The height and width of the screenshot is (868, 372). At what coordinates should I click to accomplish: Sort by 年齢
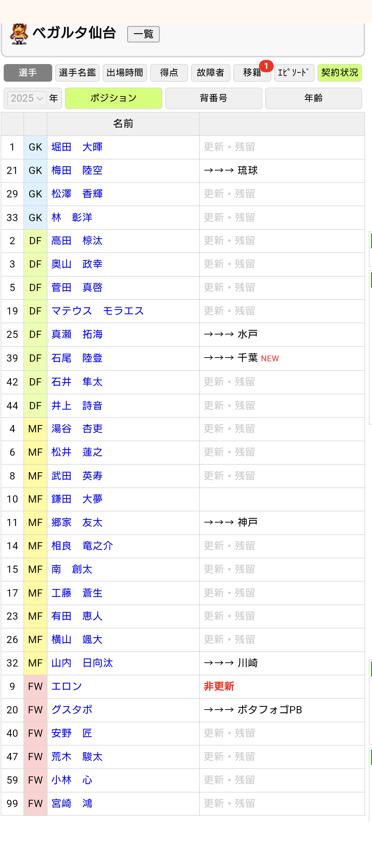pyautogui.click(x=313, y=98)
